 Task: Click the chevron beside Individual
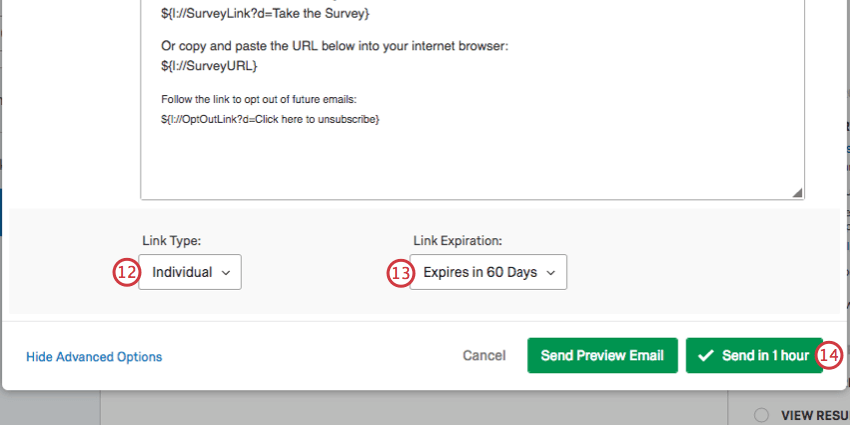[x=226, y=272]
